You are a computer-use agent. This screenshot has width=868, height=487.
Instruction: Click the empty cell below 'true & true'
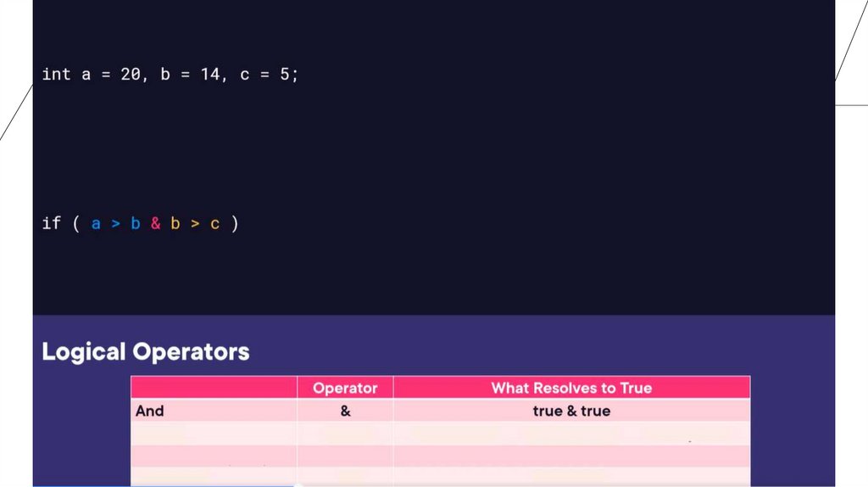[571, 434]
